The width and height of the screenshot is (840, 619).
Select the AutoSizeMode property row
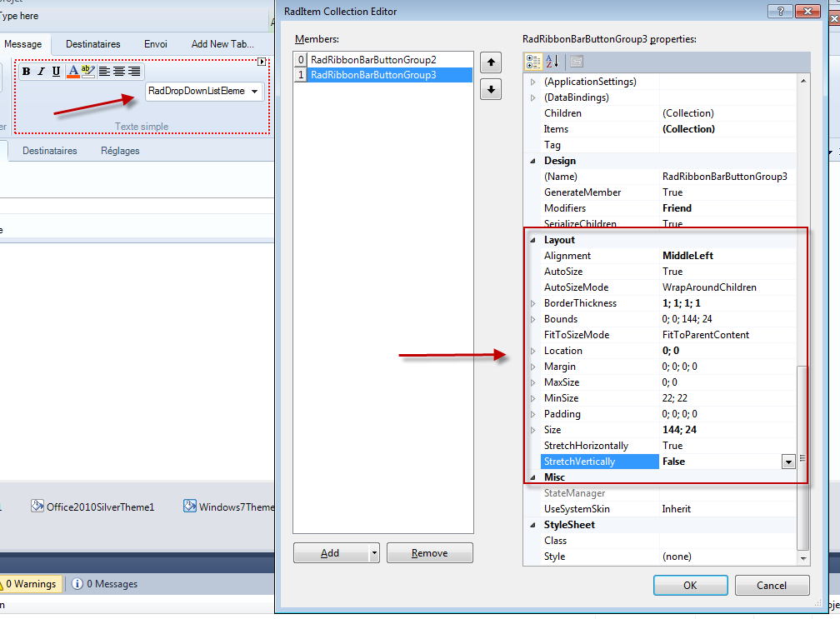(x=668, y=287)
